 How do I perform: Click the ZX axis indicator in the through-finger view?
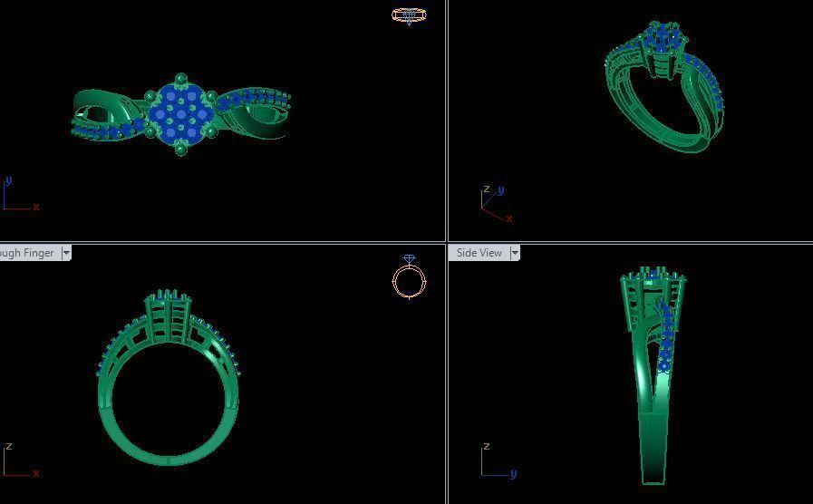21,460
